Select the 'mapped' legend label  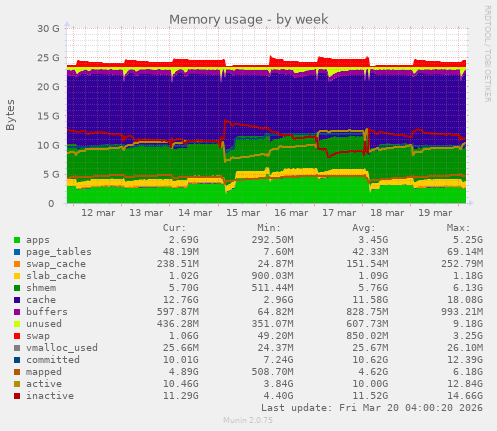pyautogui.click(x=44, y=372)
